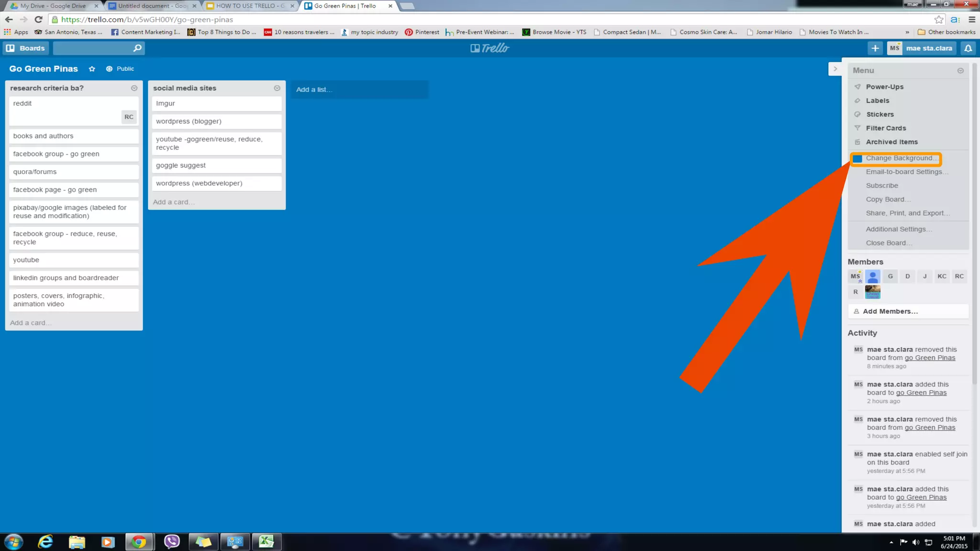Click the blue Change Background swatch
The width and height of the screenshot is (980, 551).
(x=857, y=158)
